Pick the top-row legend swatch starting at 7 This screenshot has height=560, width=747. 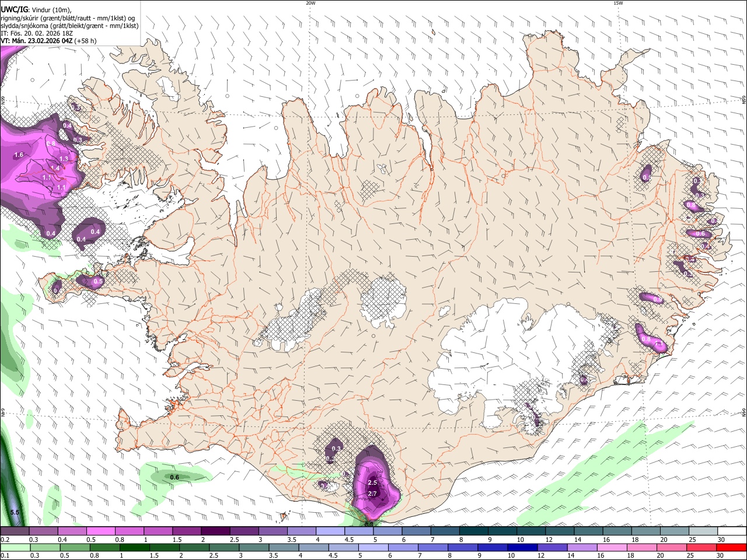[x=444, y=531]
